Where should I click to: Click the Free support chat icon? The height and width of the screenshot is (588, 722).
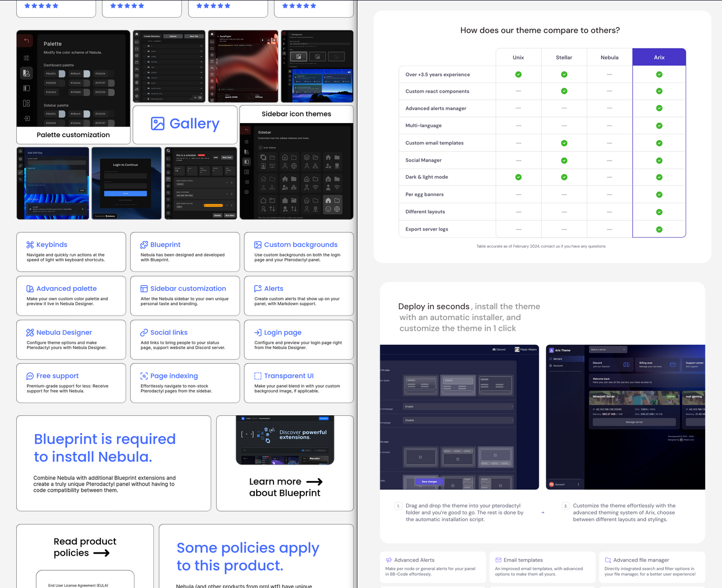(x=30, y=376)
